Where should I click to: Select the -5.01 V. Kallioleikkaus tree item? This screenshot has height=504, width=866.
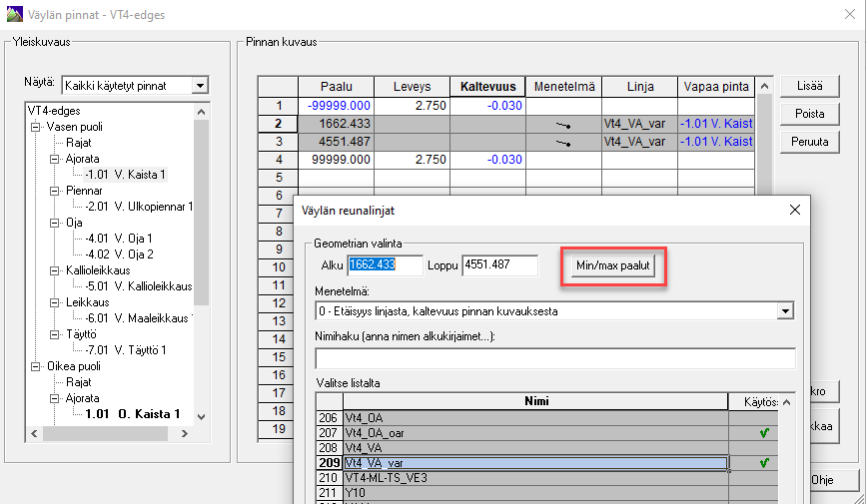[x=138, y=286]
